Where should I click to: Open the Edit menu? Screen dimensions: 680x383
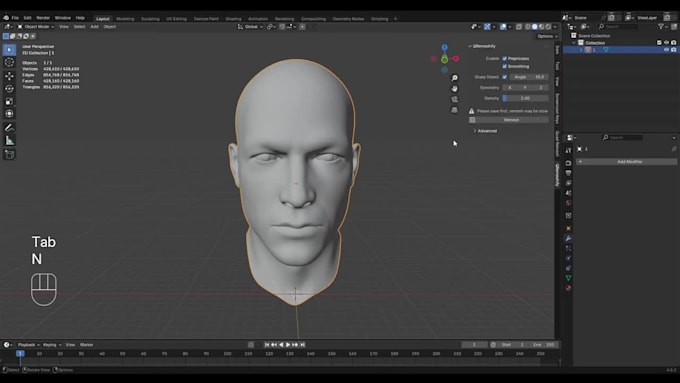coord(27,18)
